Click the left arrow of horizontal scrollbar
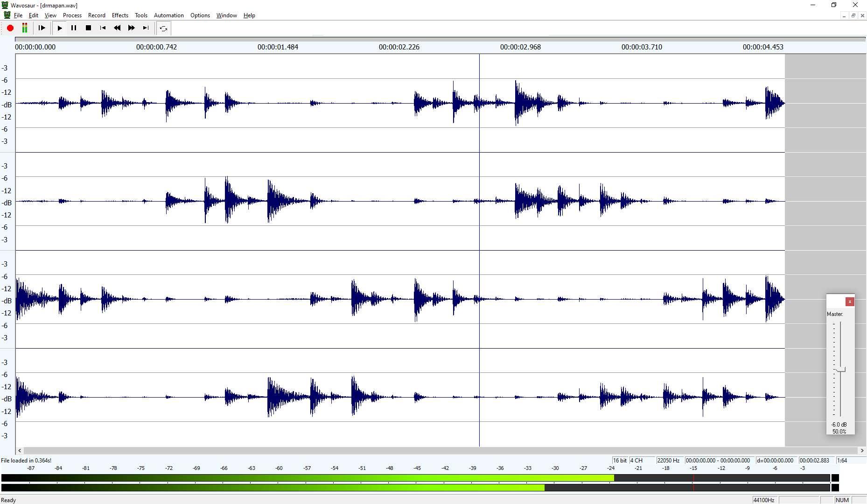This screenshot has width=867, height=504. pos(20,450)
